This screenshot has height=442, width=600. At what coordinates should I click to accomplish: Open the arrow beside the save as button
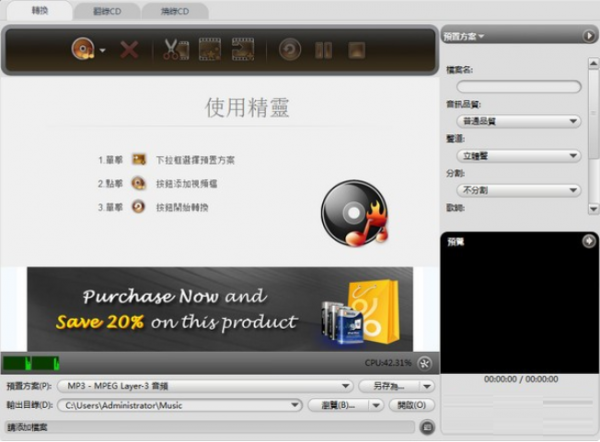pyautogui.click(x=427, y=387)
